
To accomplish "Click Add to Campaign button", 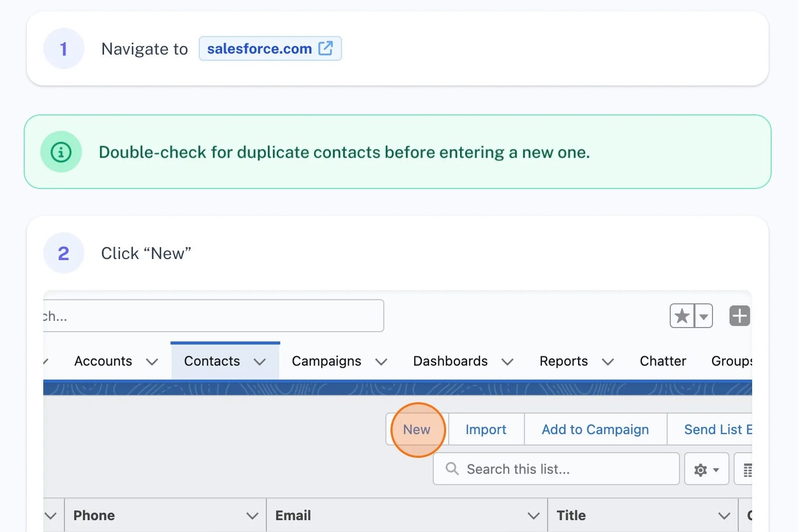I will coord(595,430).
